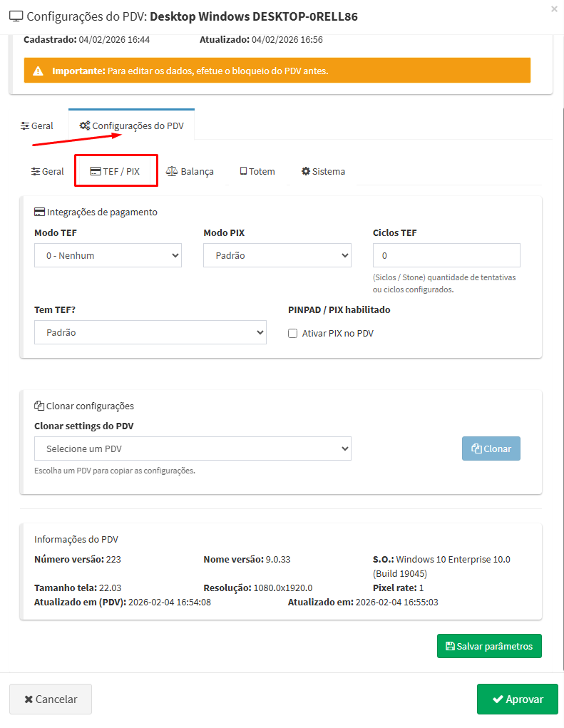Click the cogs icon on Configurações do PDV tab
Screen dimensions: 564x728
pos(84,125)
